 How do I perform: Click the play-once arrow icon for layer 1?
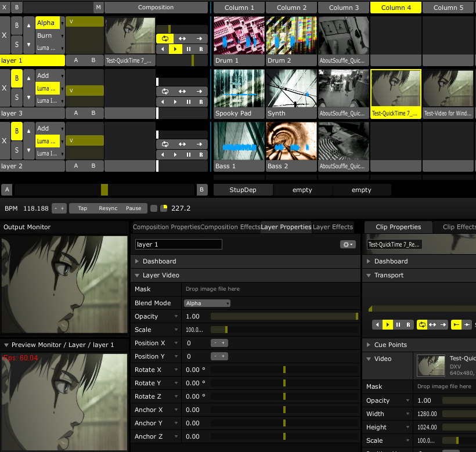[199, 38]
